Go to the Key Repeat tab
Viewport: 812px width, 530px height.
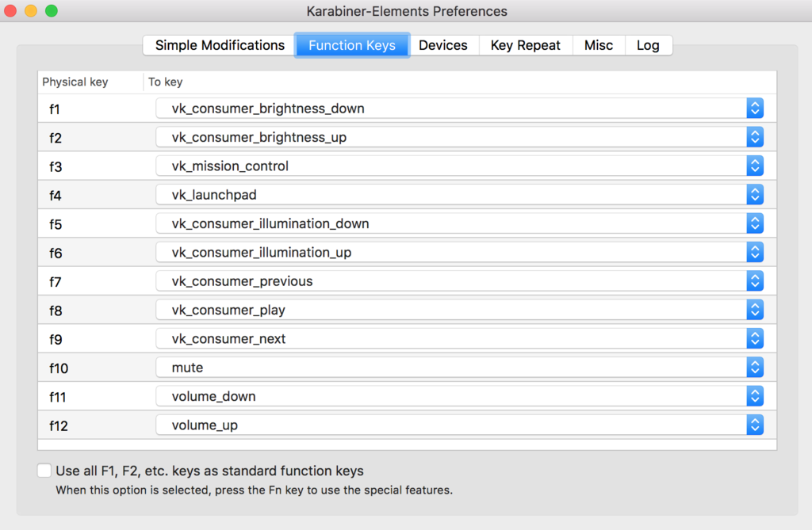click(525, 45)
